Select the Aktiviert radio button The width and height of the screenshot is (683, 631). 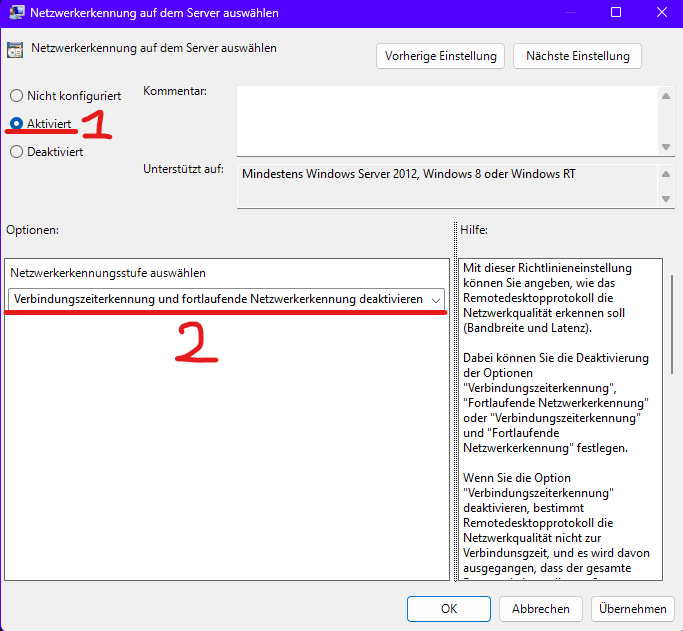tap(16, 124)
